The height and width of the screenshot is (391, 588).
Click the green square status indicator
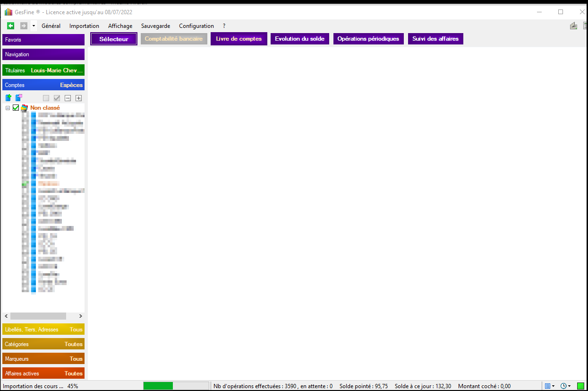(x=580, y=386)
